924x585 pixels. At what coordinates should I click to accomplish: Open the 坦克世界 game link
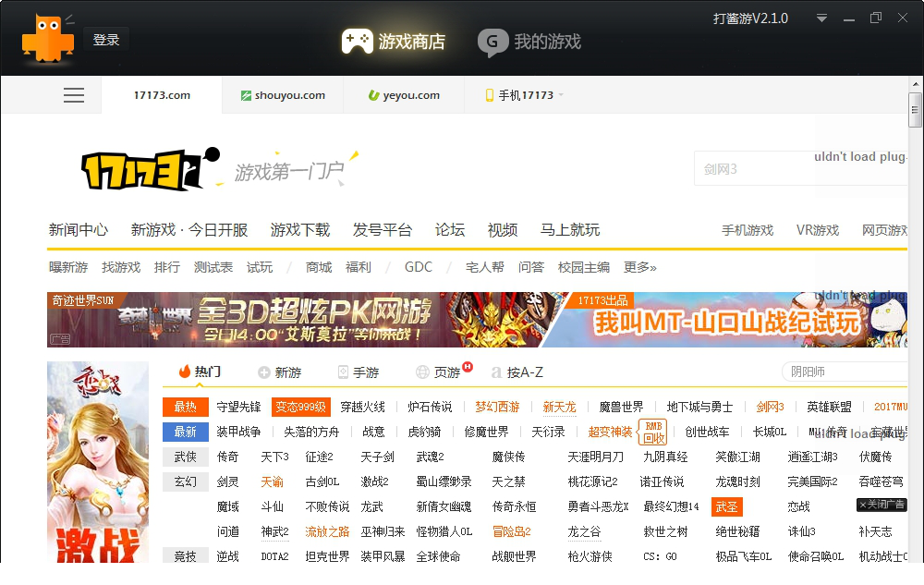327,556
